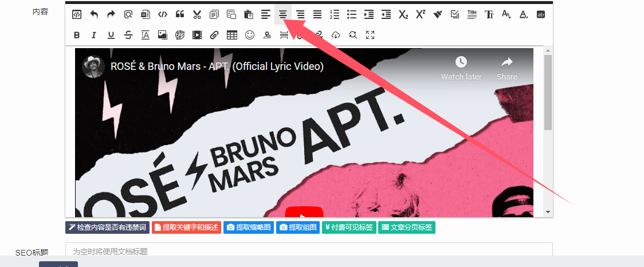644x267 pixels.
Task: Click the blockquote icon
Action: pyautogui.click(x=180, y=15)
